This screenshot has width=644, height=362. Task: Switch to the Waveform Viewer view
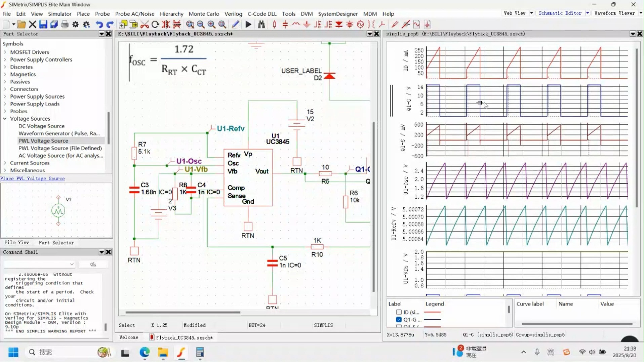click(614, 13)
